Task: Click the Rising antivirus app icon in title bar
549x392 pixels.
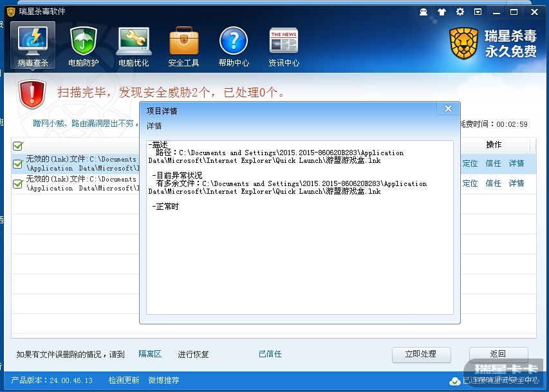Action: [x=11, y=12]
